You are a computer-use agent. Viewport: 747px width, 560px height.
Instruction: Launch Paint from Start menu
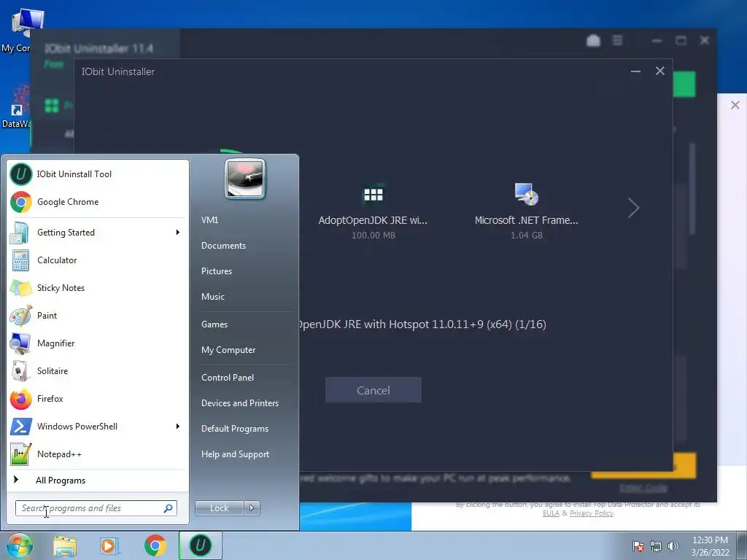click(98, 315)
